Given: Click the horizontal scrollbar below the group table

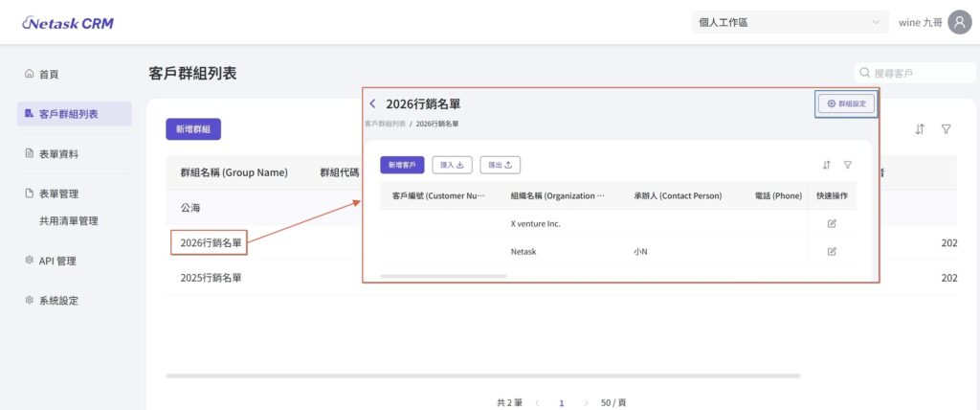Looking at the screenshot, I should pos(482,376).
